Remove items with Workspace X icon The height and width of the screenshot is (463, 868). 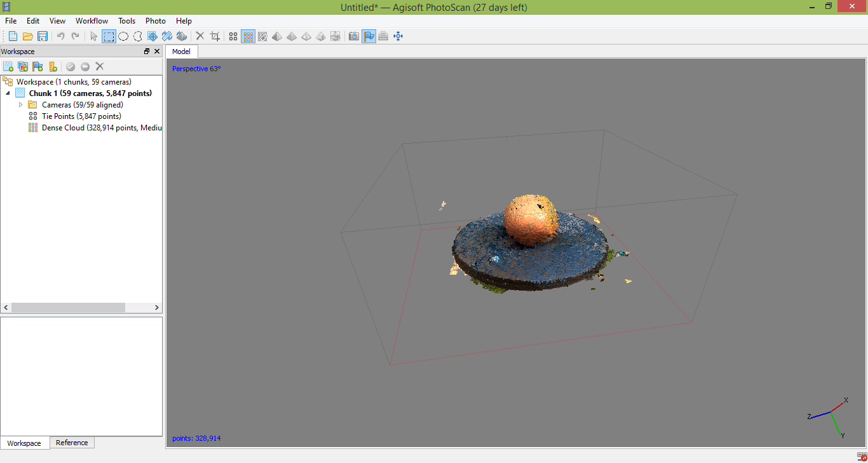(100, 66)
